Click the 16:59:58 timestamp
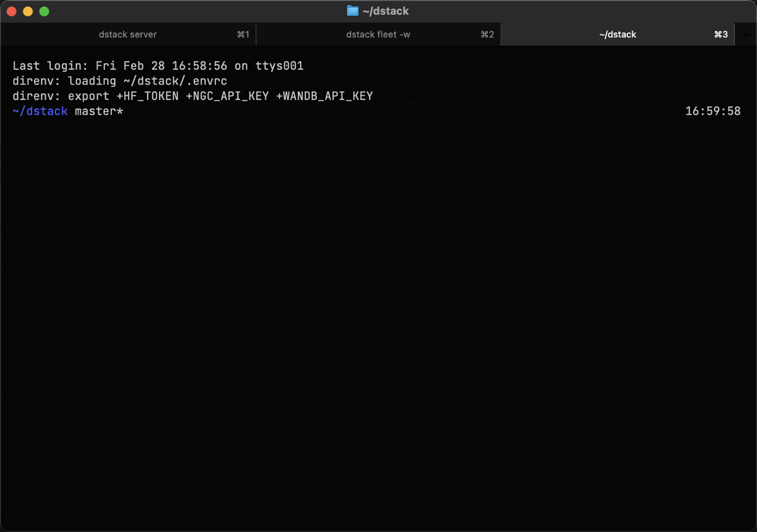757x532 pixels. point(713,111)
